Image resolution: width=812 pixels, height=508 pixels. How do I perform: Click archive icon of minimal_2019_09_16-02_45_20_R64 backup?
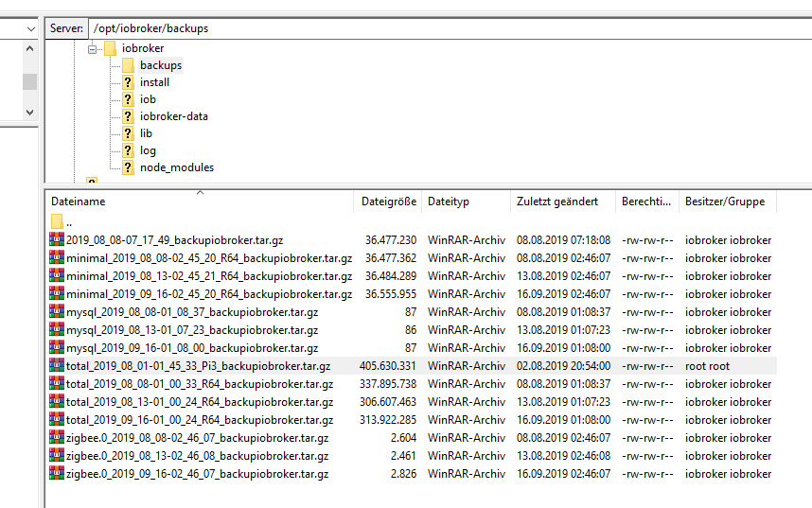[x=57, y=293]
